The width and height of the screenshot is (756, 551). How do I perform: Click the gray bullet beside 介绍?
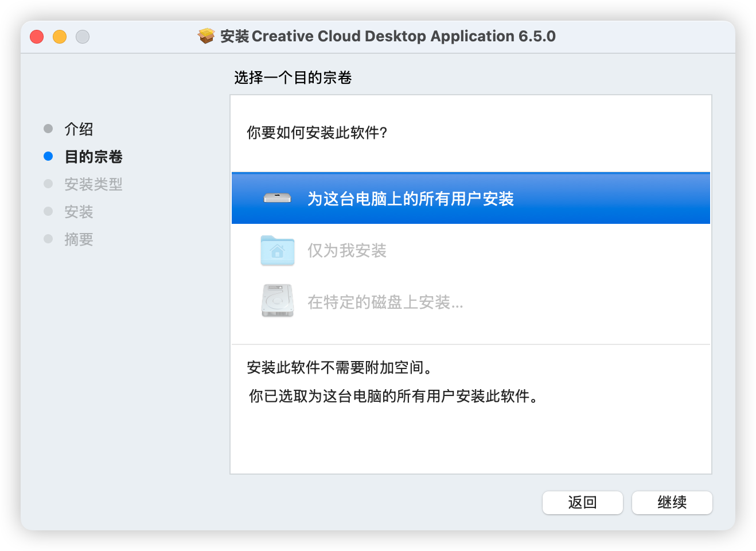tap(48, 129)
